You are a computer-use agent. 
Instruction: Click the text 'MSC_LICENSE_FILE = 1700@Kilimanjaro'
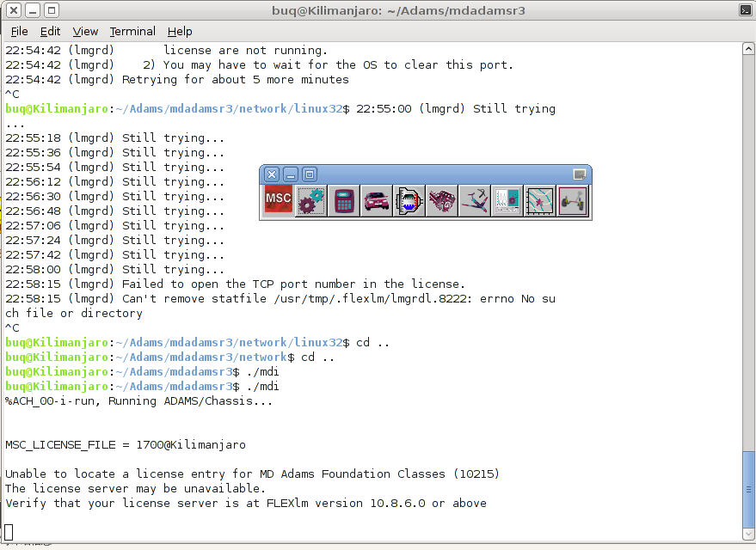pos(126,444)
